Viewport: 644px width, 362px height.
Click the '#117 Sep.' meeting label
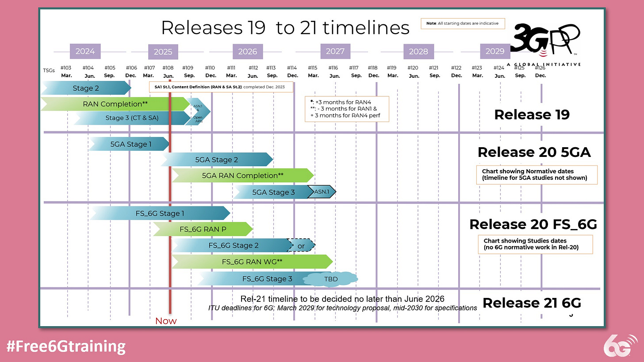[354, 72]
